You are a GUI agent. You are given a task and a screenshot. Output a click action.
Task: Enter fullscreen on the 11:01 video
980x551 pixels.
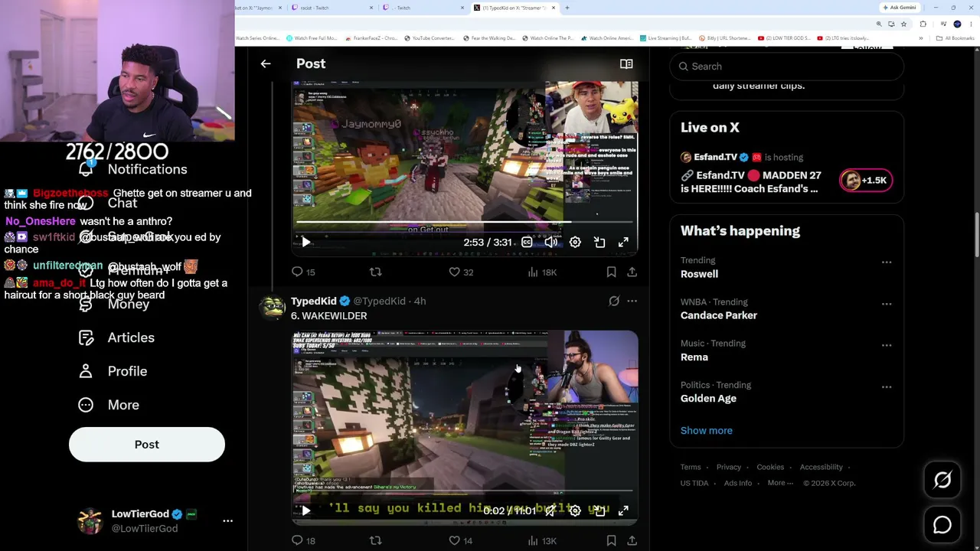click(623, 510)
